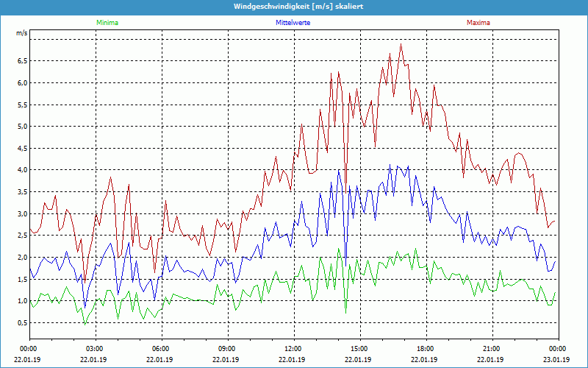The width and height of the screenshot is (588, 368).
Task: Click the 0,5 y-axis tick label
Action: click(x=21, y=323)
